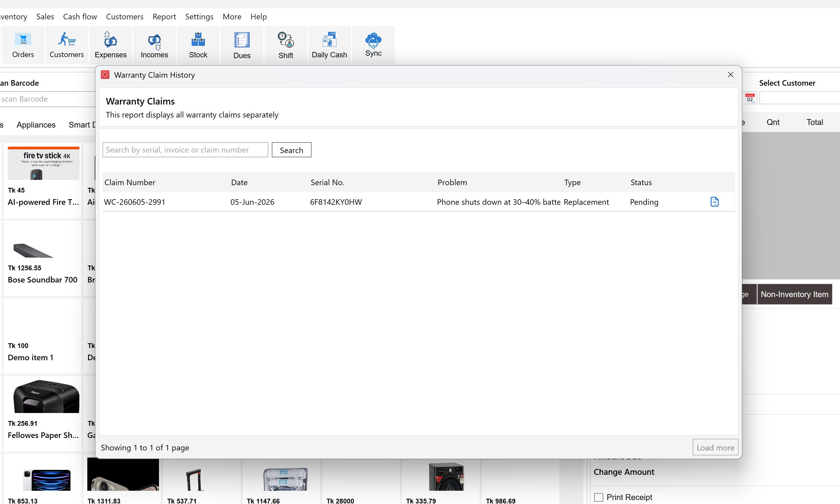Open the Cash flow menu
The image size is (840, 504).
coord(80,17)
